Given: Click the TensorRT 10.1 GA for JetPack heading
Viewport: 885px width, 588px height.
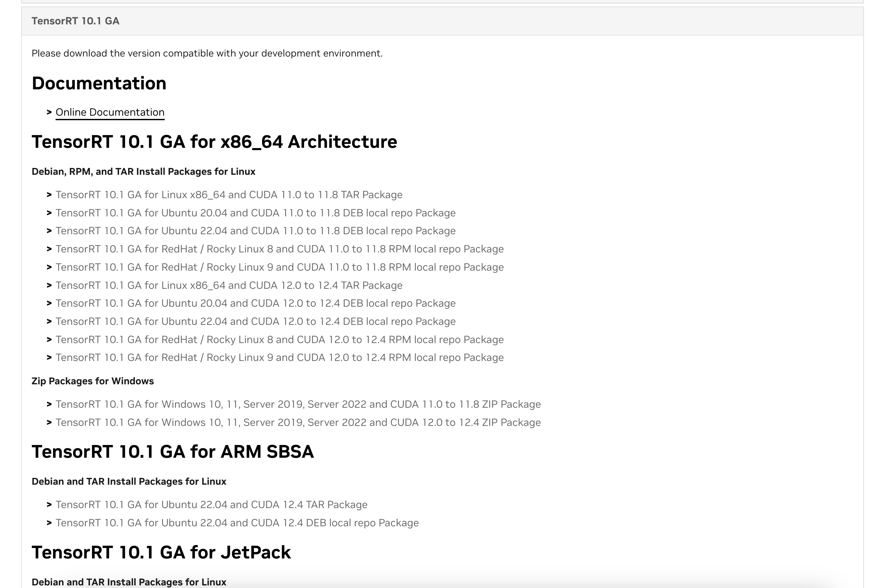Looking at the screenshot, I should [161, 552].
